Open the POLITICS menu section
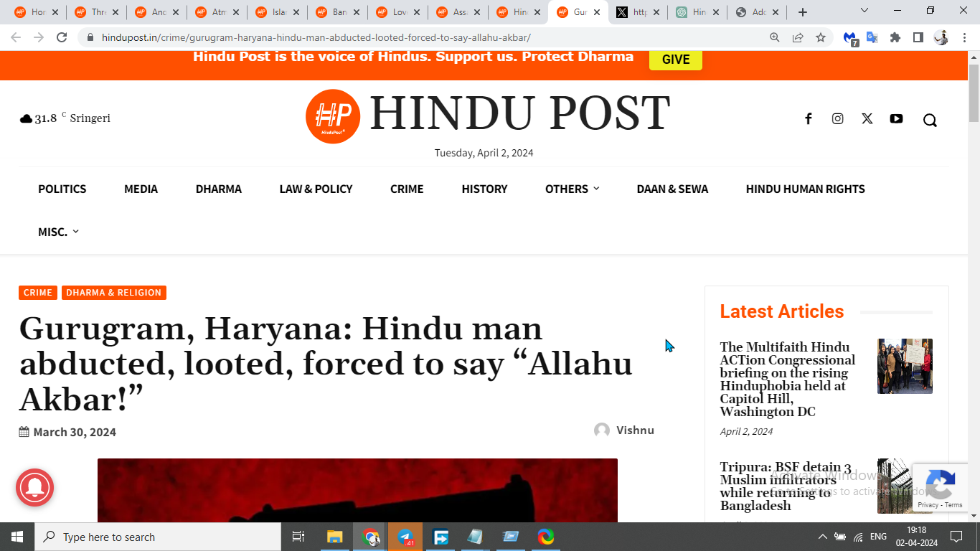This screenshot has height=551, width=980. (62, 189)
